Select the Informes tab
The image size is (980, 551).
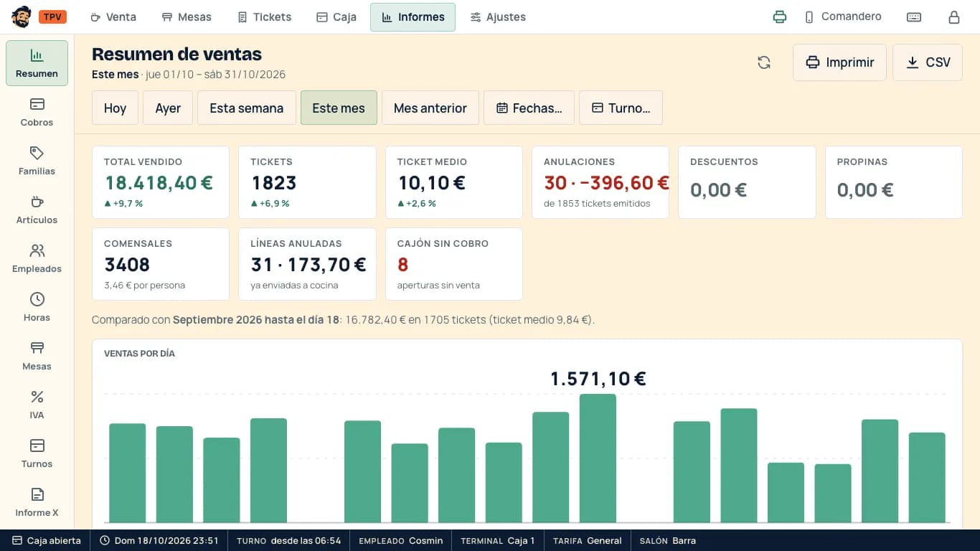point(413,17)
